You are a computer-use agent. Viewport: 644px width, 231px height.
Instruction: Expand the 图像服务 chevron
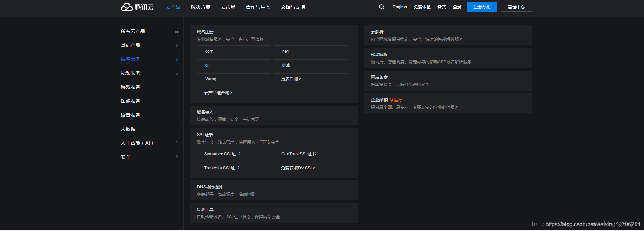point(177,101)
